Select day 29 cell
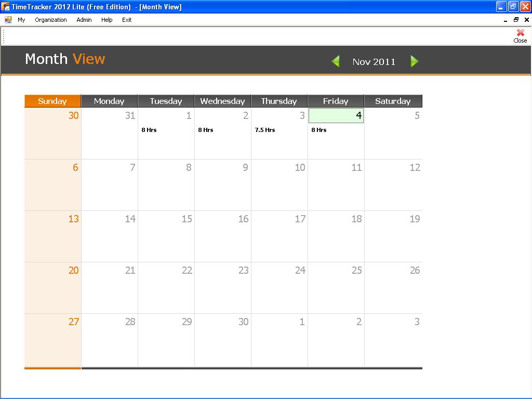Viewport: 532px width, 399px height. point(166,340)
